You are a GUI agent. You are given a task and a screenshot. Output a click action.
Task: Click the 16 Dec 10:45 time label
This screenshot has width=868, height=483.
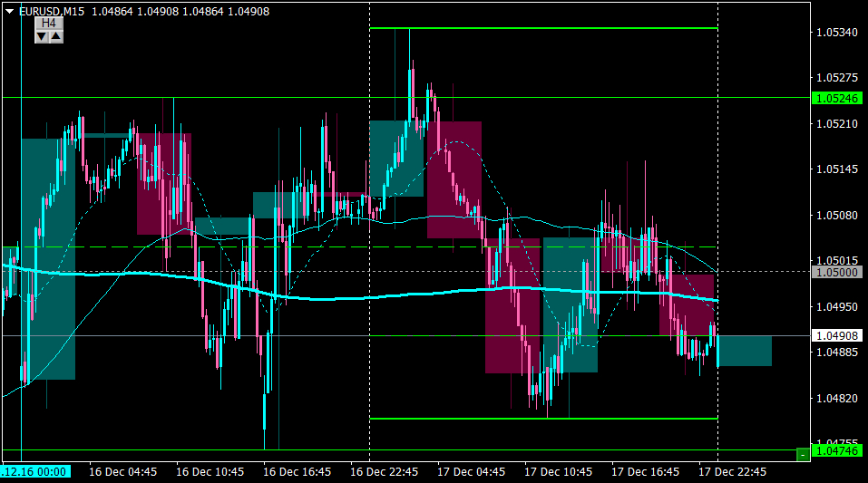[x=210, y=472]
